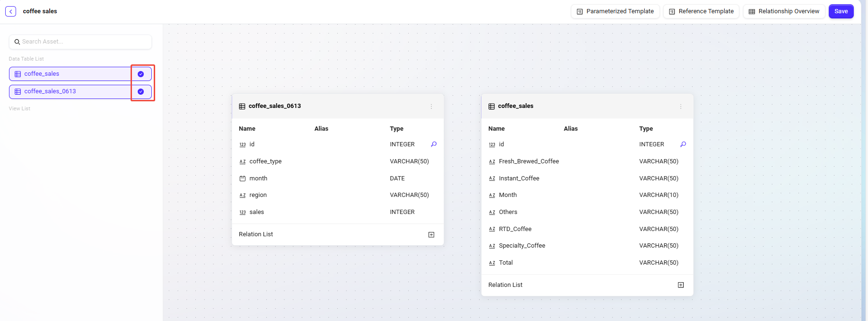This screenshot has height=321, width=868.
Task: Expand Relation List in coffee_sales_0613 card
Action: (431, 235)
